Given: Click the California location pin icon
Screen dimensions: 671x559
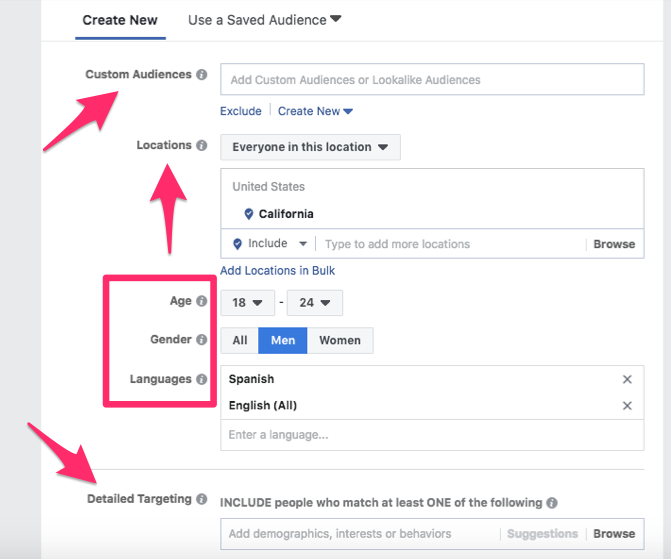Looking at the screenshot, I should [x=249, y=214].
